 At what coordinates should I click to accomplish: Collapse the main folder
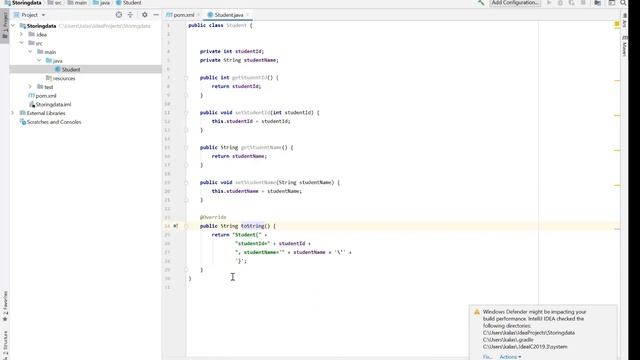coord(31,52)
